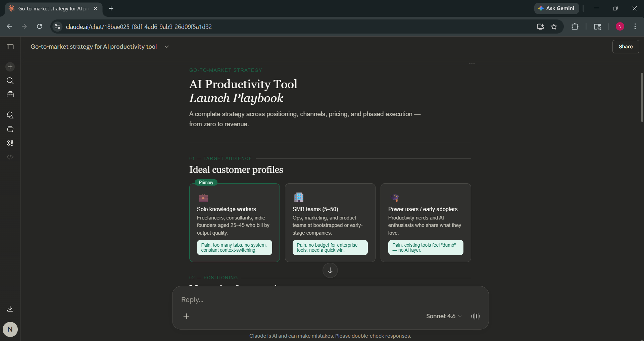Open the Projects icon in sidebar
644x341 pixels.
click(x=10, y=129)
